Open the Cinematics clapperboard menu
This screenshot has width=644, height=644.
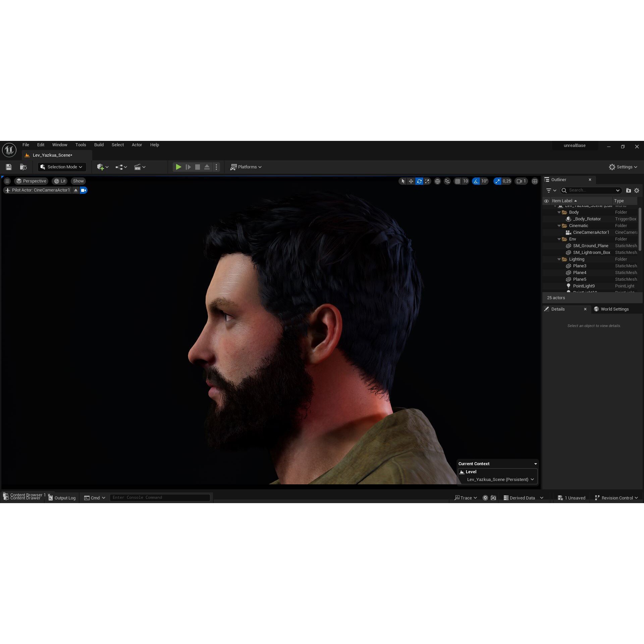(x=140, y=167)
